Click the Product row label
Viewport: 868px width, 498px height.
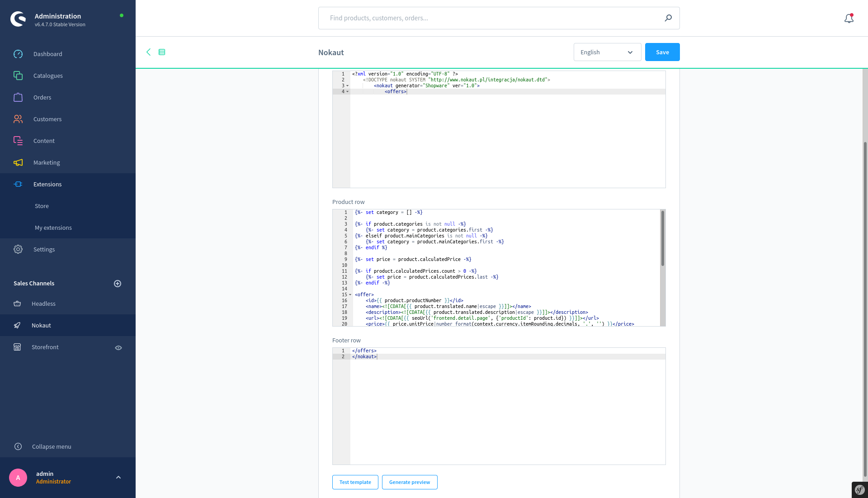tap(348, 202)
